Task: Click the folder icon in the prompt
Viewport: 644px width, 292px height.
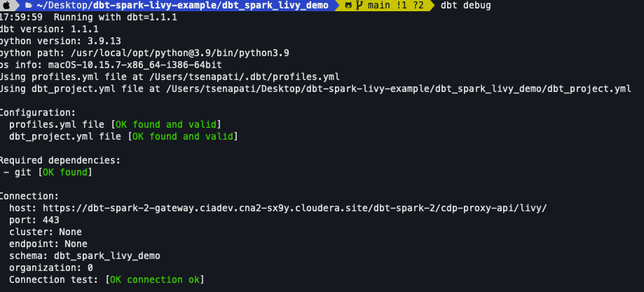Action: point(29,6)
